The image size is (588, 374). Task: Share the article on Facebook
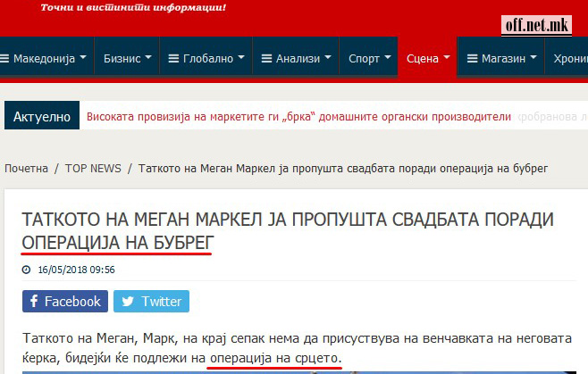tap(65, 301)
